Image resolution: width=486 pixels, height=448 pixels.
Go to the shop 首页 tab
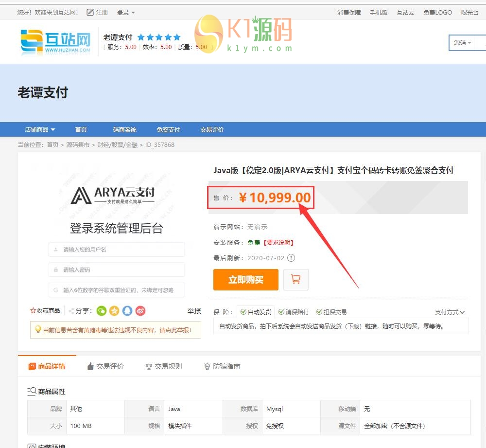tap(81, 130)
